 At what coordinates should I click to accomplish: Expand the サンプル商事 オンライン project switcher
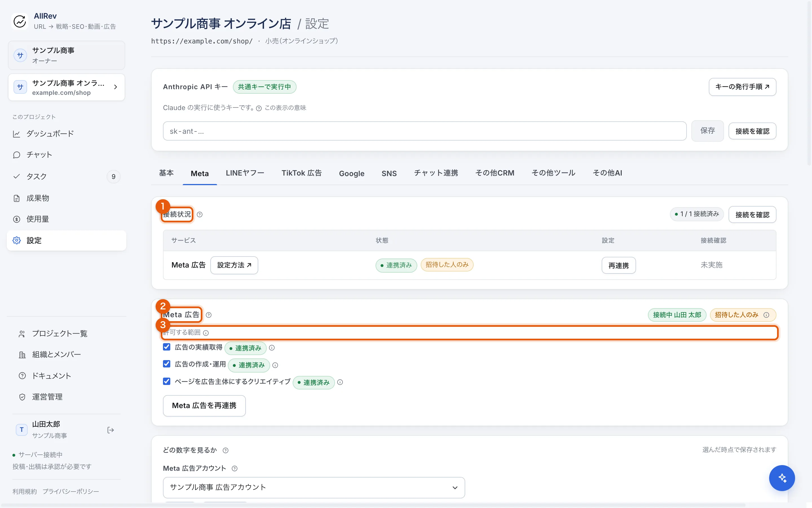pos(67,87)
